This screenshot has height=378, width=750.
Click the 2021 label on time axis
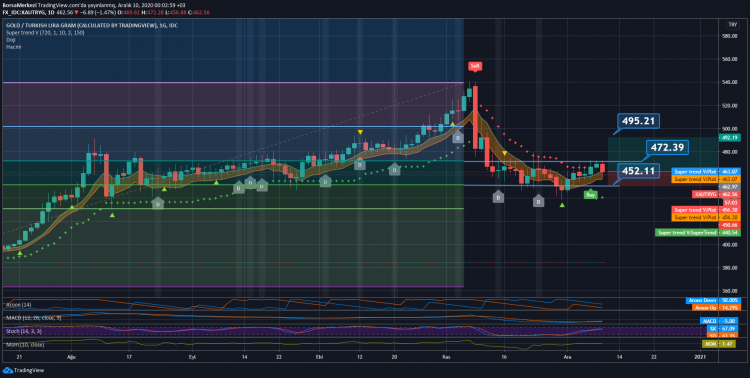700,357
